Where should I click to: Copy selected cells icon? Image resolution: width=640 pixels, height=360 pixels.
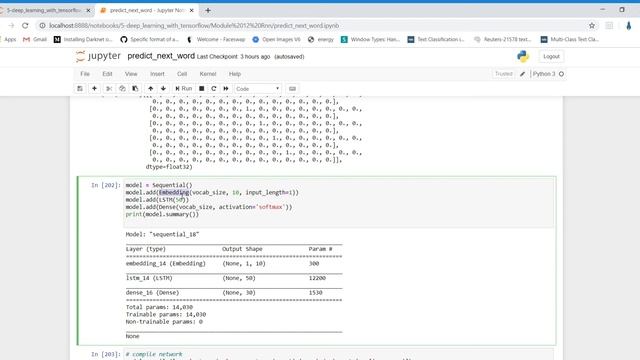tap(122, 89)
